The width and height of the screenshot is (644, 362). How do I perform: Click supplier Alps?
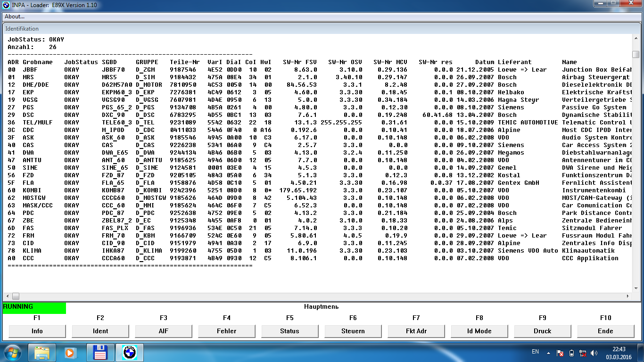click(505, 221)
